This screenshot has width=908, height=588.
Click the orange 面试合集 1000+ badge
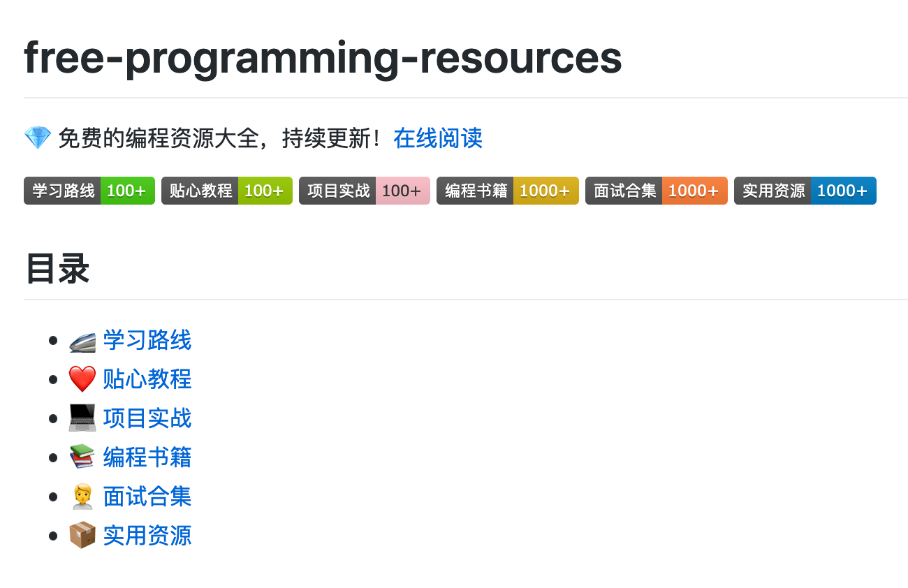click(x=656, y=191)
